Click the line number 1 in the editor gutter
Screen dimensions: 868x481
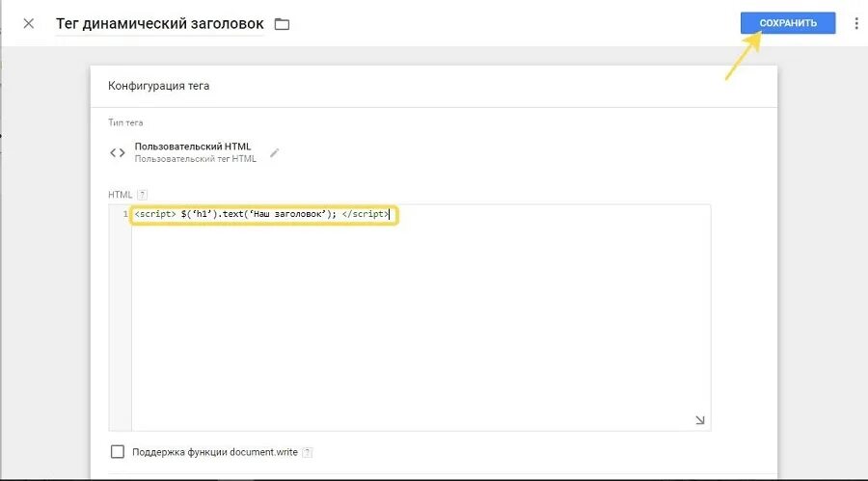click(125, 214)
